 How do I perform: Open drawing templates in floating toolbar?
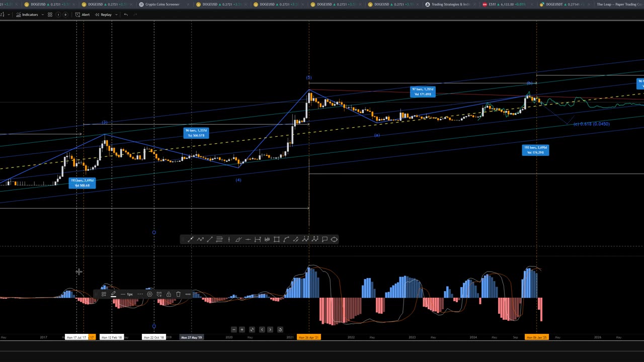[x=104, y=294]
